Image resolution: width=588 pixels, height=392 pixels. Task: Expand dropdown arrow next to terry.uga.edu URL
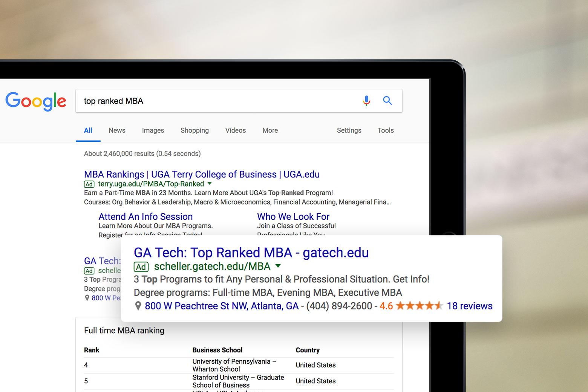[210, 184]
